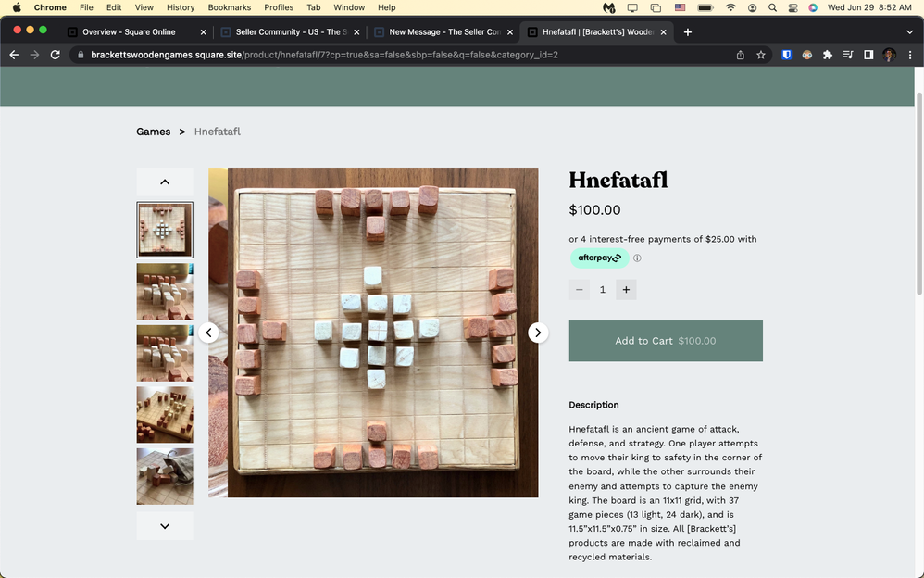Go to Games breadcrumb link
This screenshot has width=924, height=578.
click(153, 132)
